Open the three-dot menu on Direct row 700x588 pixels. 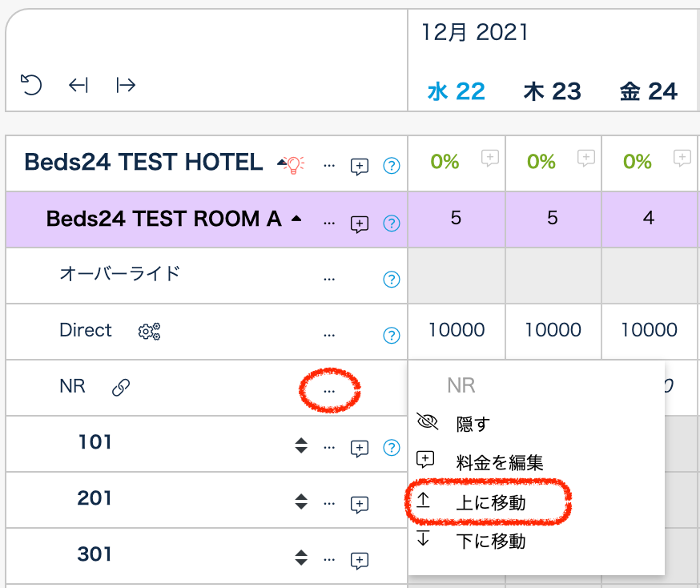329,333
